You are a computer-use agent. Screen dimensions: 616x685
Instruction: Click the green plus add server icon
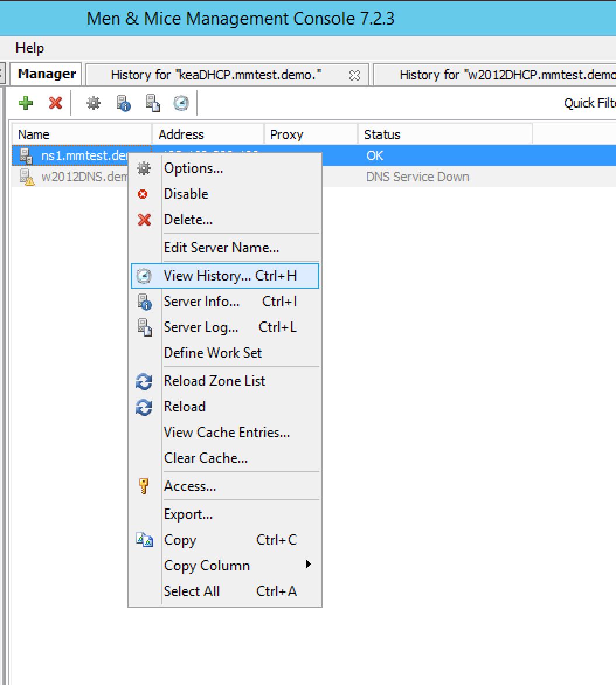pos(26,103)
